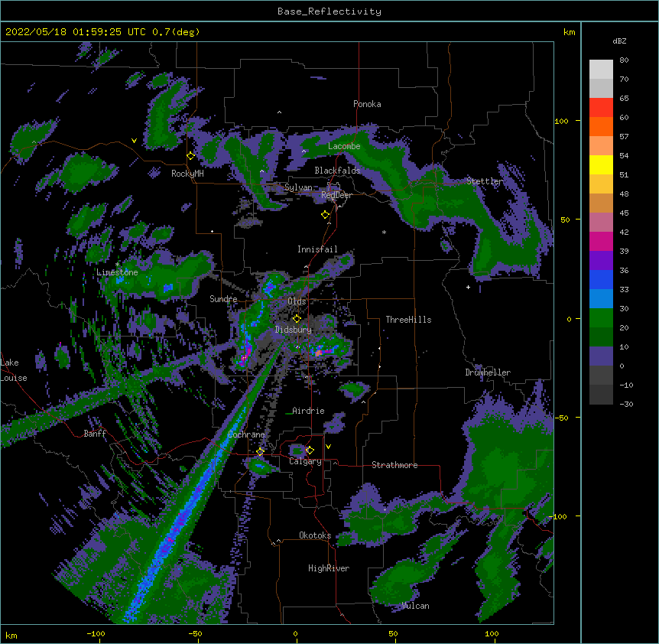Select the blue 33–36 dBZ legend swatch
Viewport: 659px width, 644px height.
(601, 279)
